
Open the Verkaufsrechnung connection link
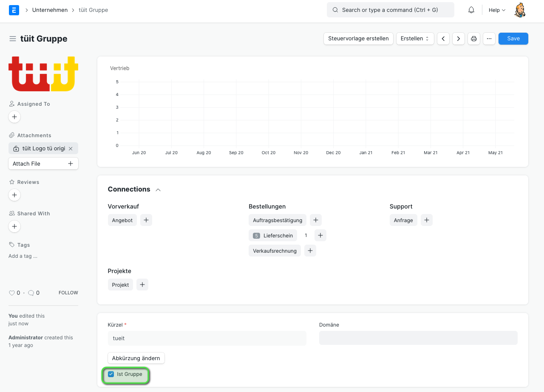click(x=275, y=251)
